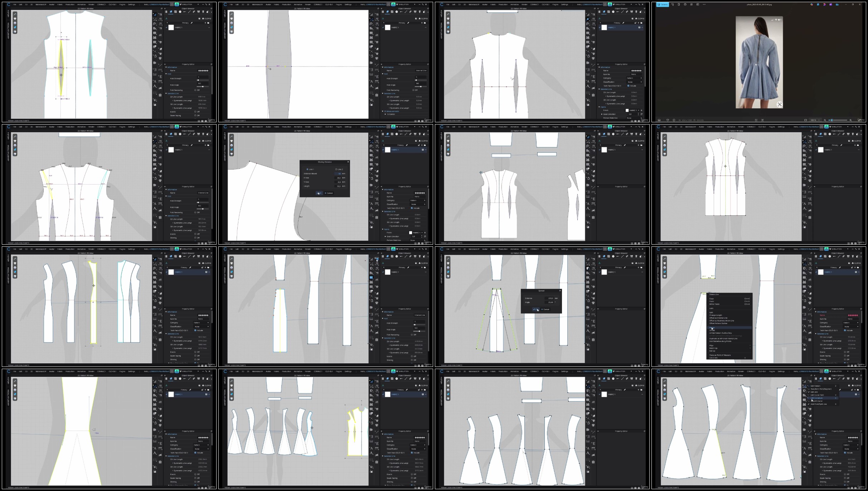Confirm OK in the Moving Distance dialog
Screen dimensions: 868x491
tap(319, 193)
